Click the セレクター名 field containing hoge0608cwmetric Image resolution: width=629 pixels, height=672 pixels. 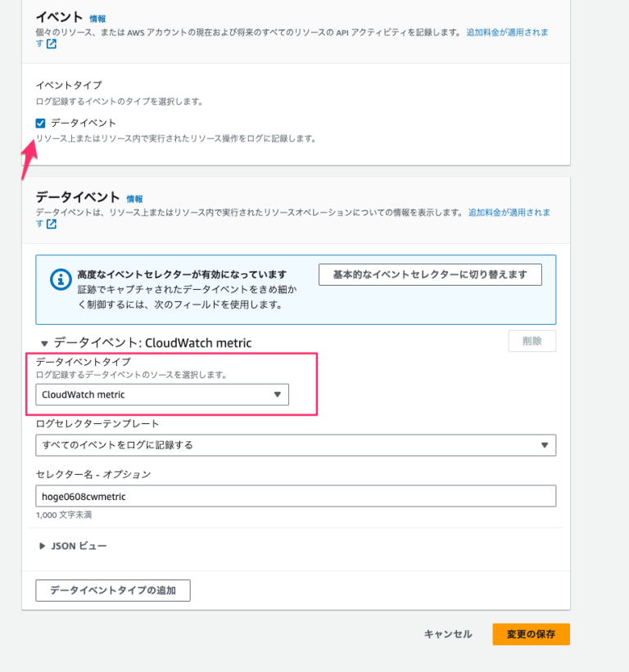pos(297,495)
